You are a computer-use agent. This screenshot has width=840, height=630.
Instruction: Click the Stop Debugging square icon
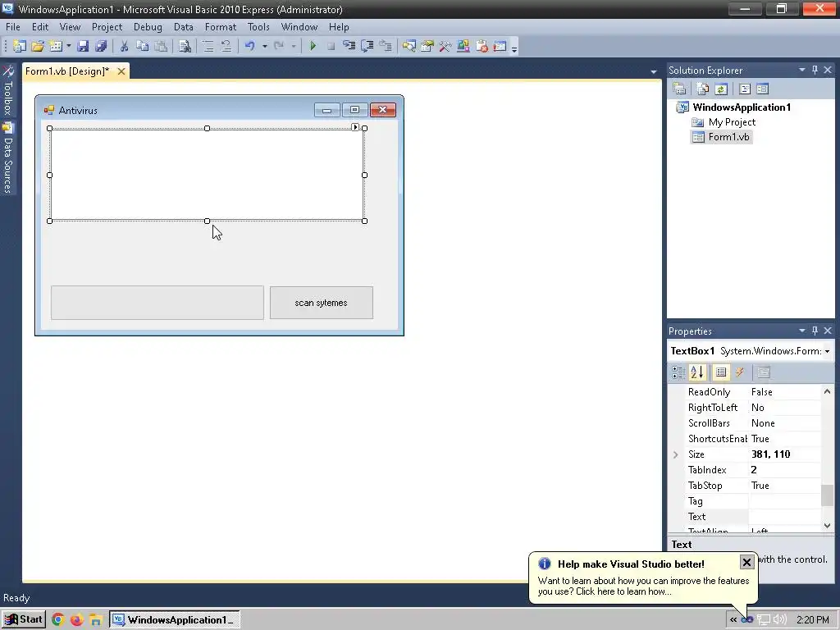coord(331,46)
